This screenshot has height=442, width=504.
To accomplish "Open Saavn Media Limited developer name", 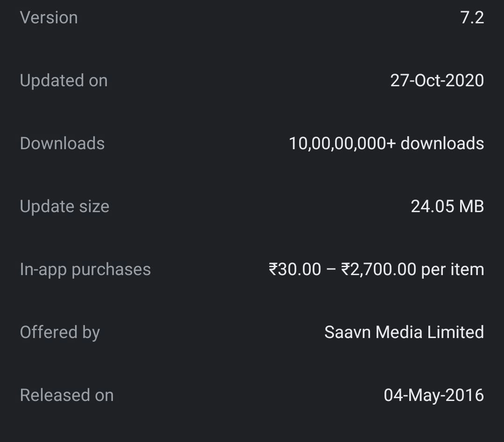I will click(404, 332).
